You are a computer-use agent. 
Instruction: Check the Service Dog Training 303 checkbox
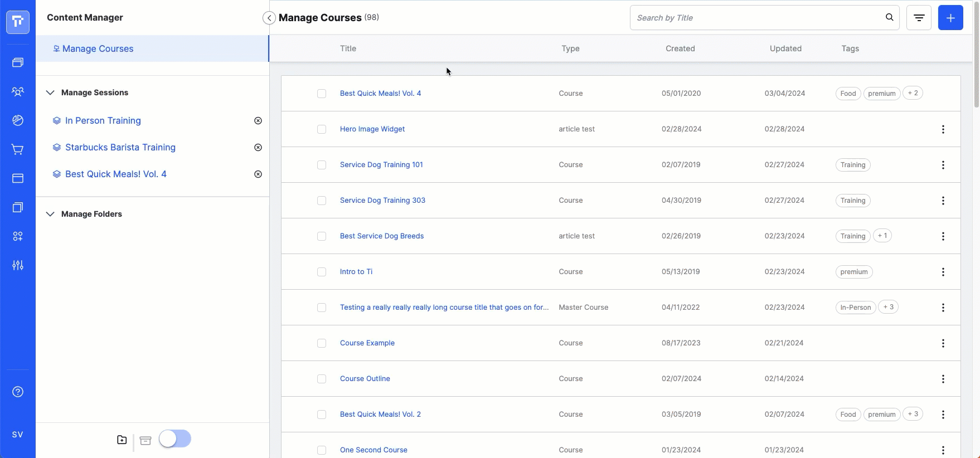[x=322, y=201]
